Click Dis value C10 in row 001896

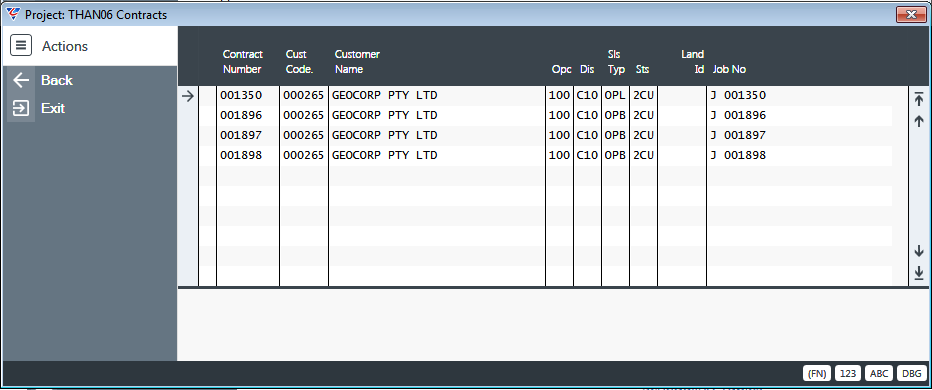[x=587, y=115]
